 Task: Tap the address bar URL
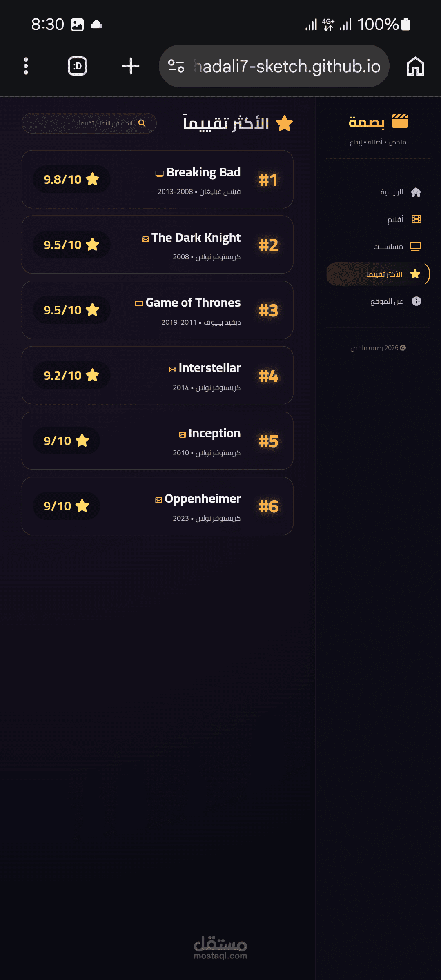[x=287, y=66]
